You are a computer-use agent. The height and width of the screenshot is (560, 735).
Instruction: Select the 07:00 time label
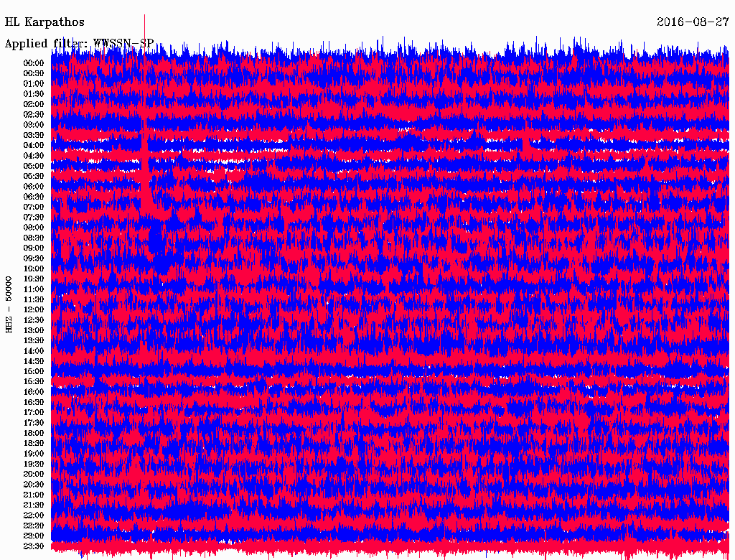point(34,207)
